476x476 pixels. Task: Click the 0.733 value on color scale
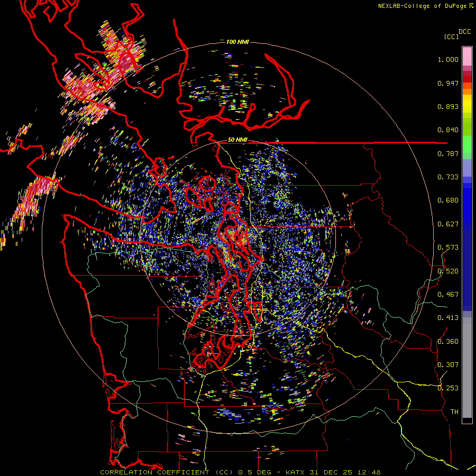tap(448, 177)
